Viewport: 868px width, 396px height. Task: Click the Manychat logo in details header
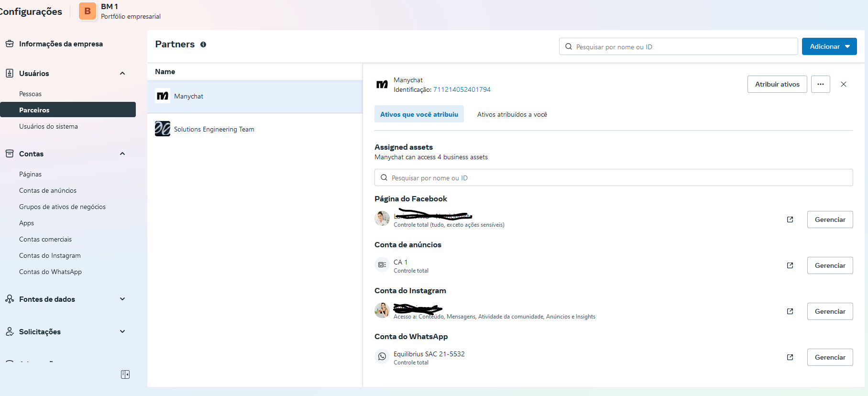(x=382, y=85)
